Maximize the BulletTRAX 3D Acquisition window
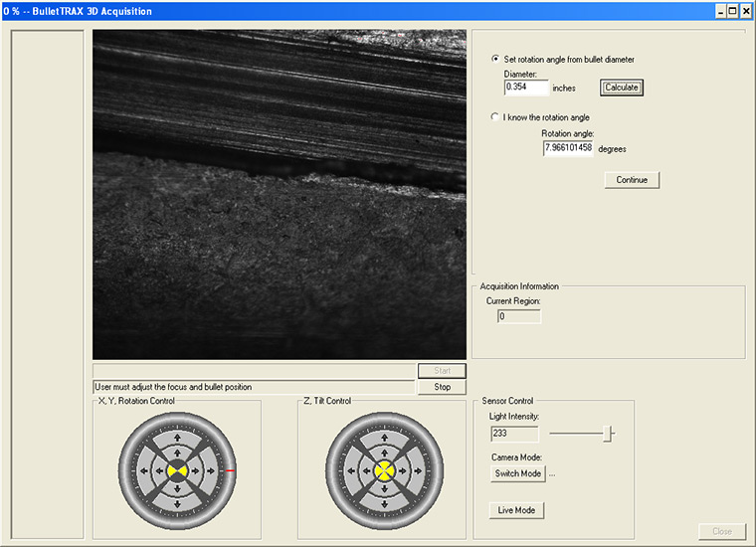The width and height of the screenshot is (756, 547). click(x=733, y=11)
